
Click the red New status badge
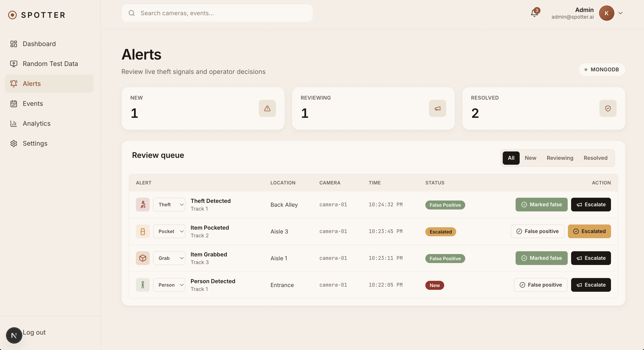[x=435, y=285]
